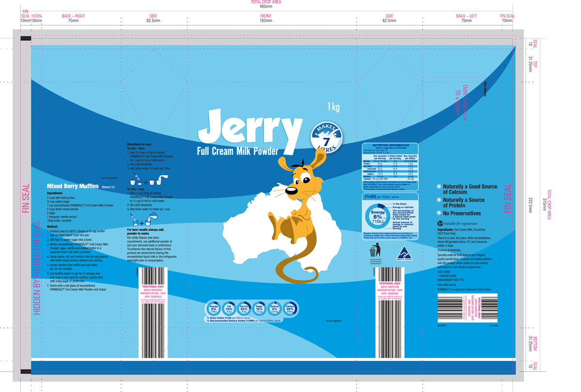Screen dimensions: 581x392
Task: Select the Mixed Berry Muffins heading
Action: [73, 186]
